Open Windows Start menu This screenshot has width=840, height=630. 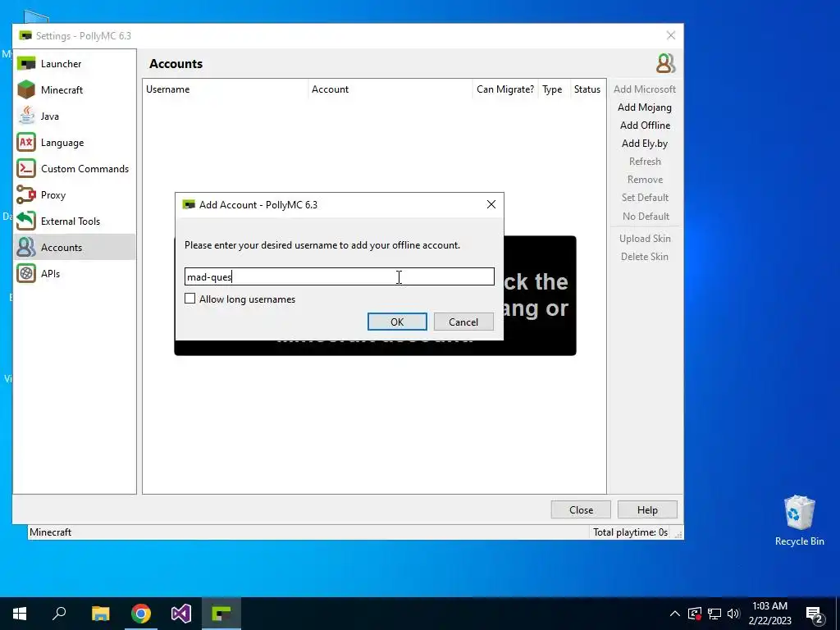[20, 614]
